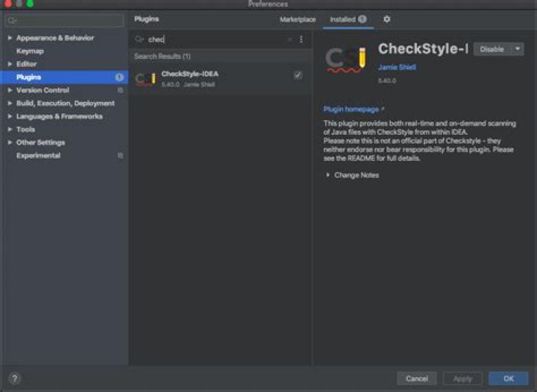Click the magnifier icon in the settings search box
537x392 pixels.
click(12, 21)
